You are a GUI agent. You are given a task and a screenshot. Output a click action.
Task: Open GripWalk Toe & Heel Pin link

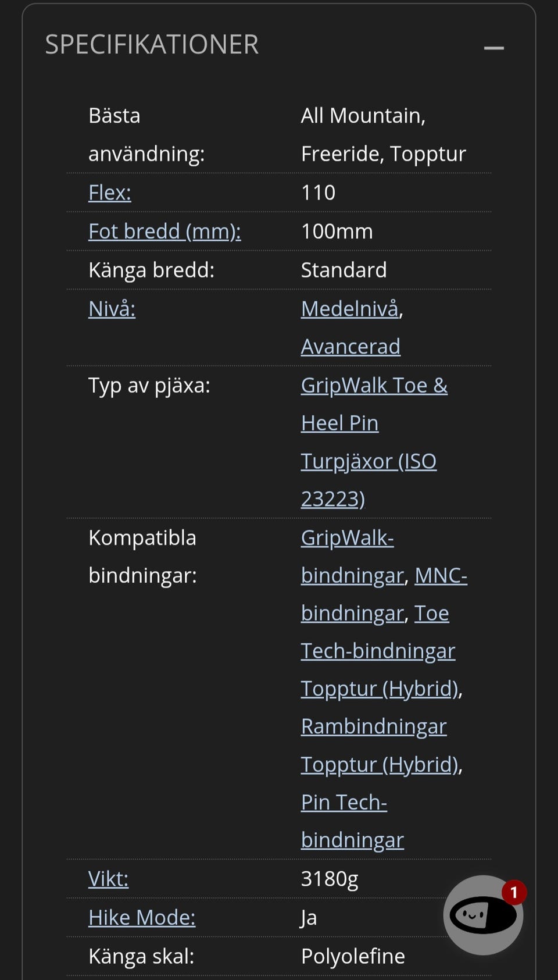(374, 386)
